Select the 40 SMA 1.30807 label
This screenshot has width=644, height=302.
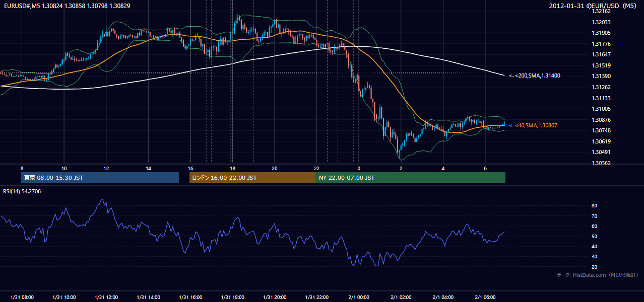pos(533,125)
